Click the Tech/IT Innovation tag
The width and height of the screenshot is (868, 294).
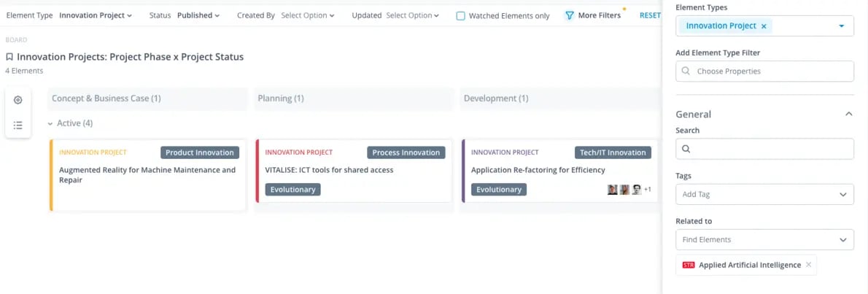click(613, 152)
